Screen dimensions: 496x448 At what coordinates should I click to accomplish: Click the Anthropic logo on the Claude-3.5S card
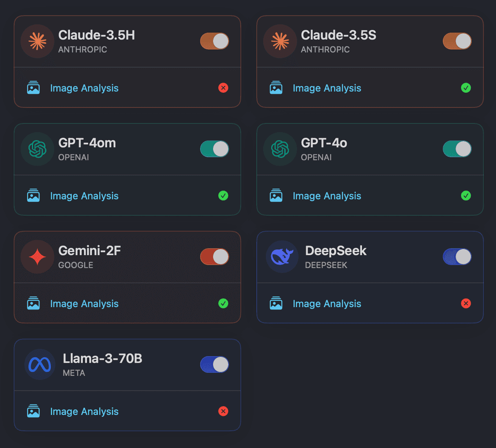point(280,41)
